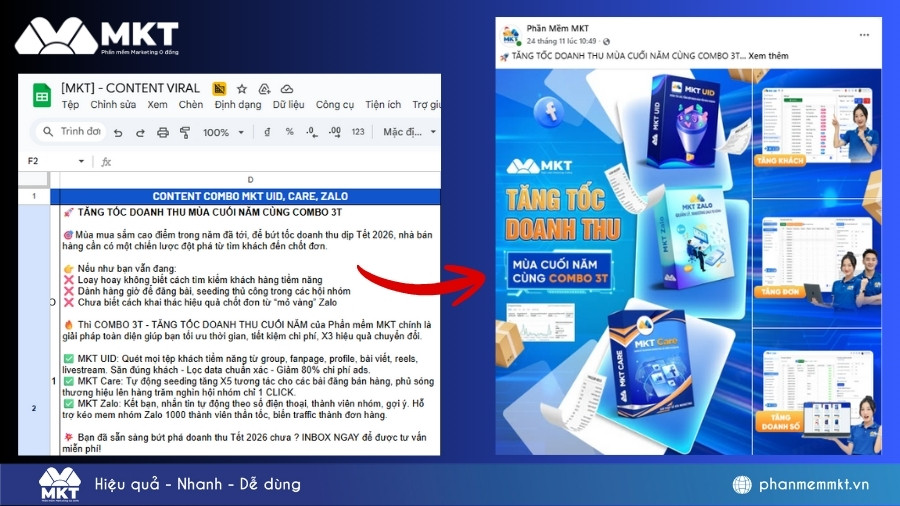Open the TĂNG ĐƠN post image
The width and height of the screenshot is (900, 506).
pos(817,263)
